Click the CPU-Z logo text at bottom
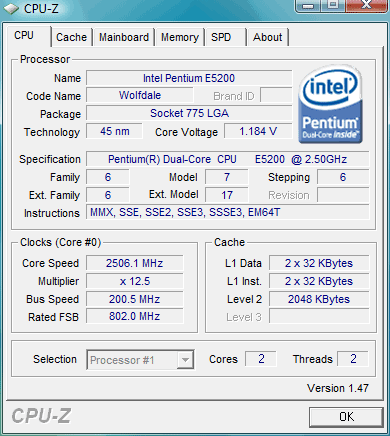The image size is (390, 436). tap(41, 416)
